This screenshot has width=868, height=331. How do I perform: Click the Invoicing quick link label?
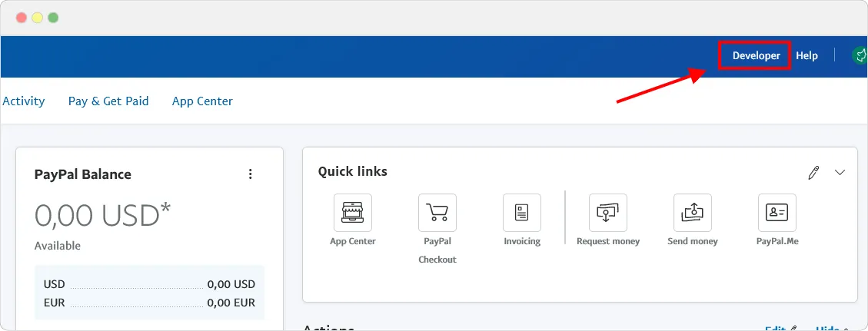[x=522, y=241]
